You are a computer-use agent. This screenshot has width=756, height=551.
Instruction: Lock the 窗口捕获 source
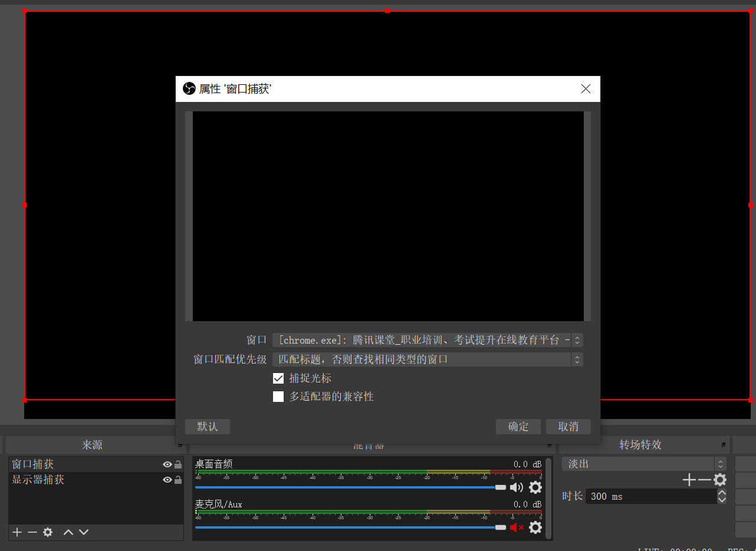(x=178, y=464)
